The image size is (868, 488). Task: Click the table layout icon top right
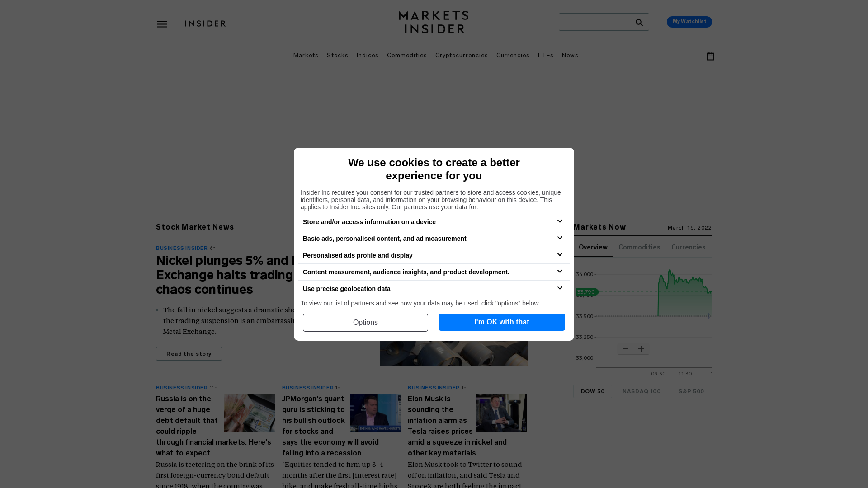(710, 56)
